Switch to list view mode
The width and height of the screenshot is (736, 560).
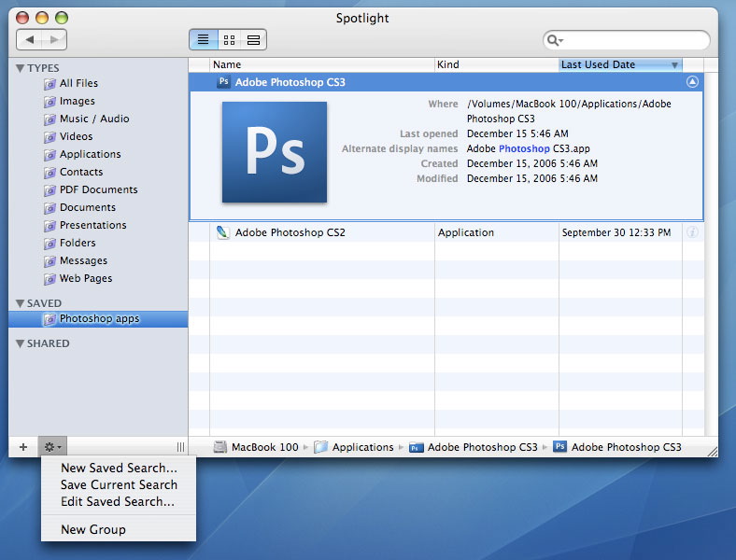pos(203,40)
